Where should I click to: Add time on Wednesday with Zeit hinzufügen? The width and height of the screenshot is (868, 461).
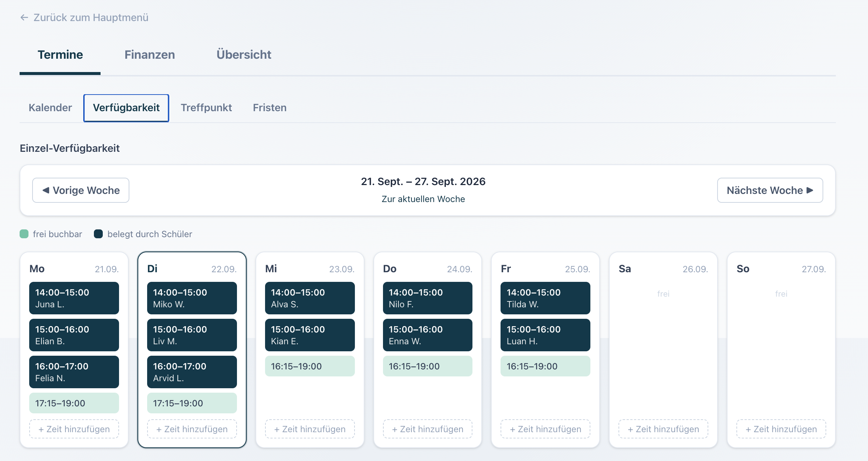coord(310,429)
